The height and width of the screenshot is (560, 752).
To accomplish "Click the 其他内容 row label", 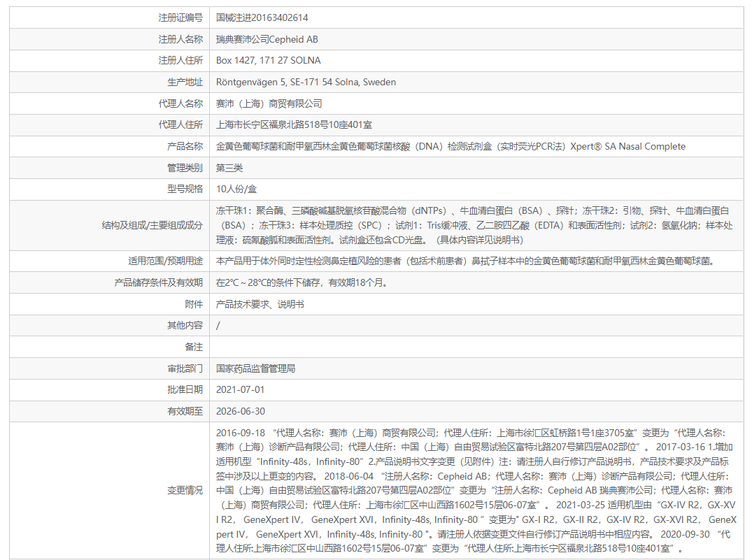I will 185,325.
